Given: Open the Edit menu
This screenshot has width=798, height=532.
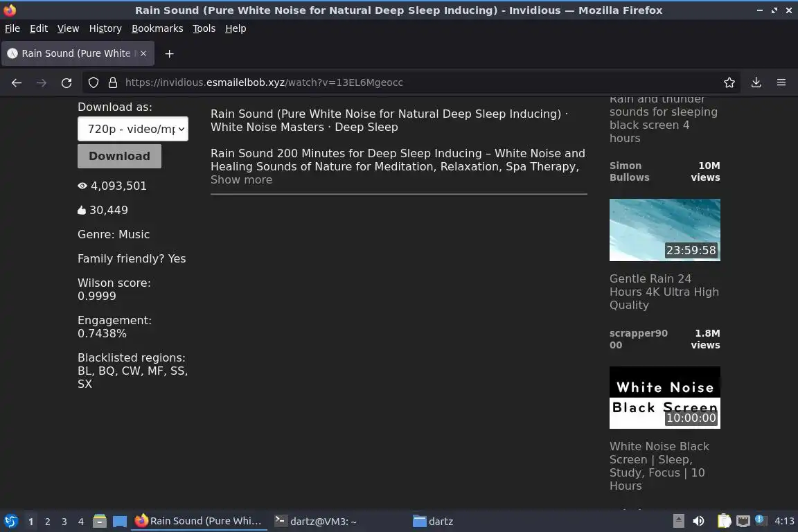Looking at the screenshot, I should point(39,28).
